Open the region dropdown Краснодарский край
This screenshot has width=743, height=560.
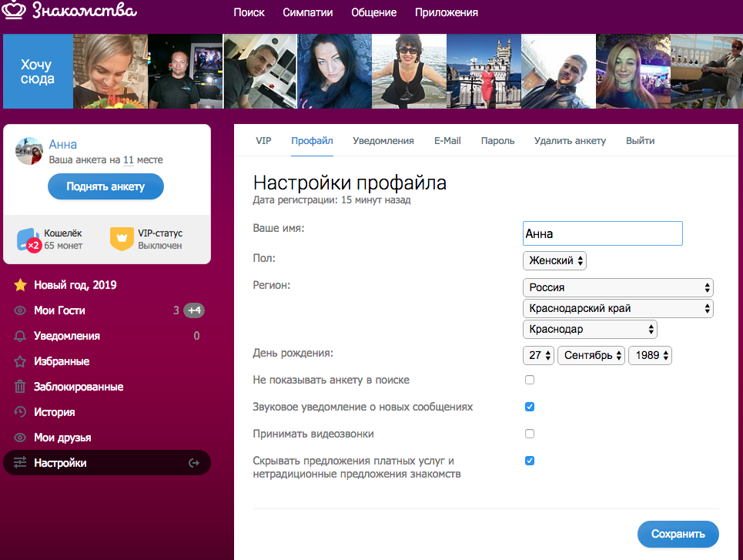tap(618, 309)
